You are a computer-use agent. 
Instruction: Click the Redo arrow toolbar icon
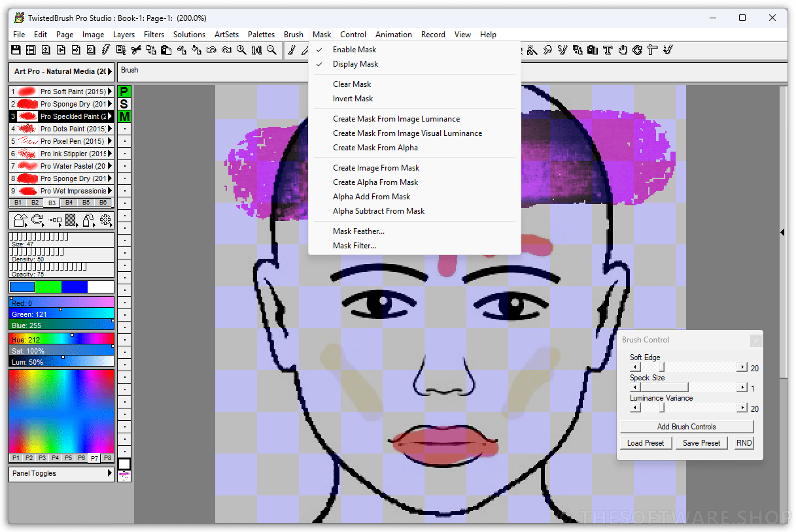(x=226, y=50)
